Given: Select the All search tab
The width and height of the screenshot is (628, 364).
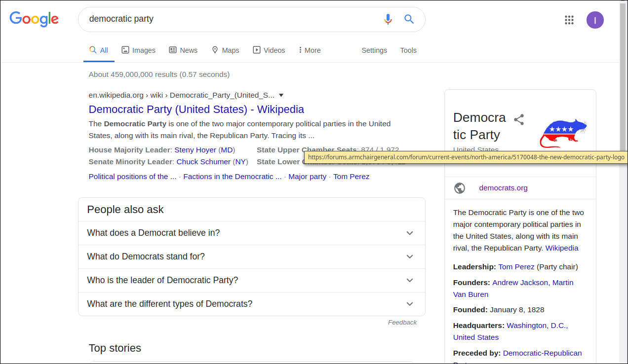Looking at the screenshot, I should 99,50.
